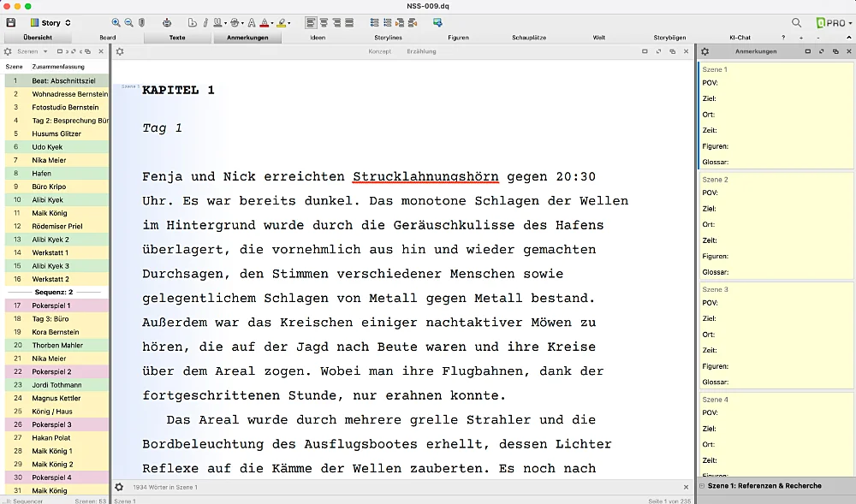Image resolution: width=856 pixels, height=504 pixels.
Task: Click the export icon with green arrow
Action: (437, 22)
